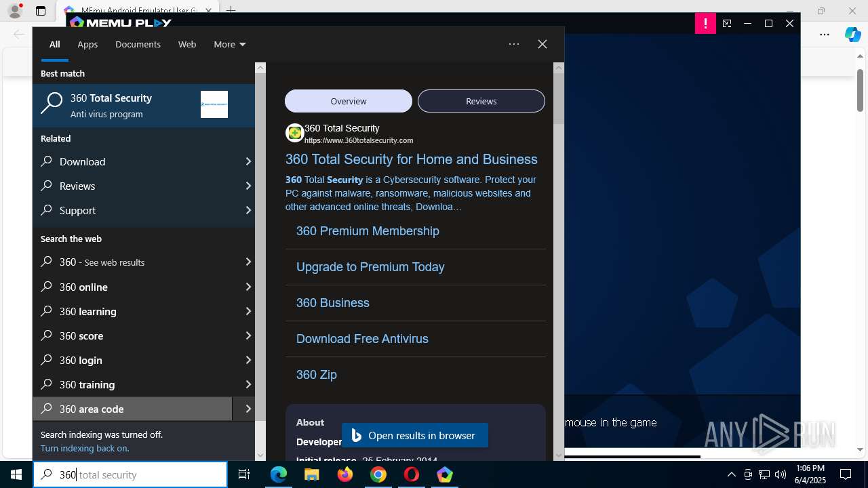
Task: Open the MEmu Play taskbar icon
Action: pos(445,474)
